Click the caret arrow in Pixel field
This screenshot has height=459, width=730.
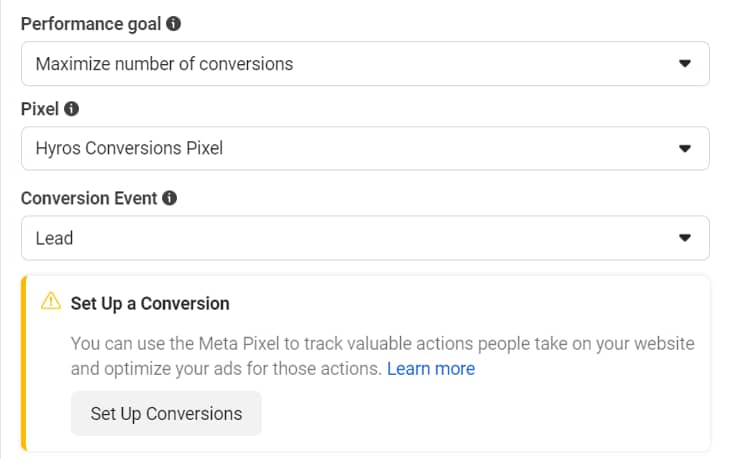(x=684, y=148)
